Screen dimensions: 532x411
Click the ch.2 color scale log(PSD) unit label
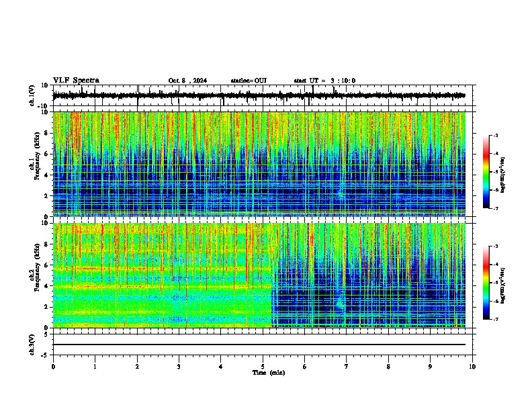point(503,285)
